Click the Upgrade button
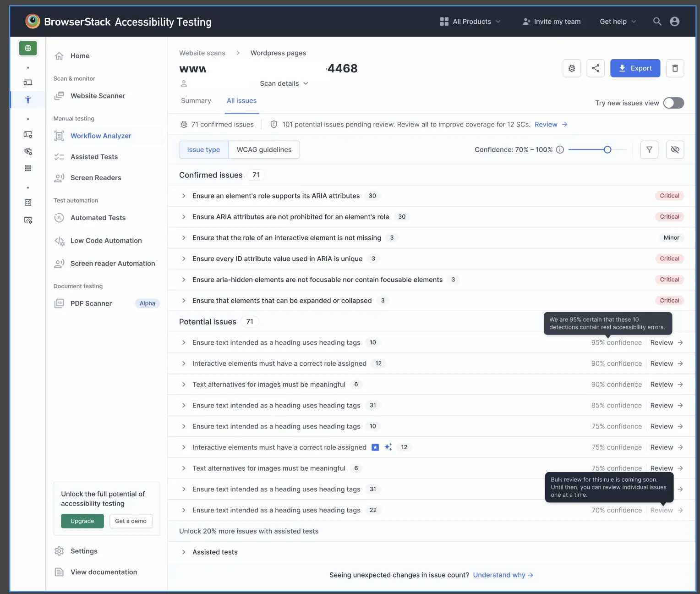Viewport: 700px width, 594px height. 82,521
